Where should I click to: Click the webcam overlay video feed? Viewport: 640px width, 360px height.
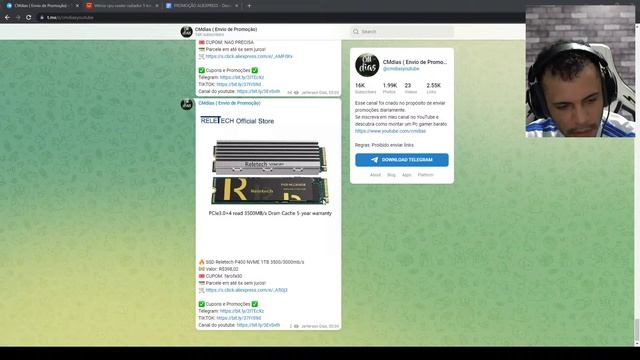coord(580,71)
